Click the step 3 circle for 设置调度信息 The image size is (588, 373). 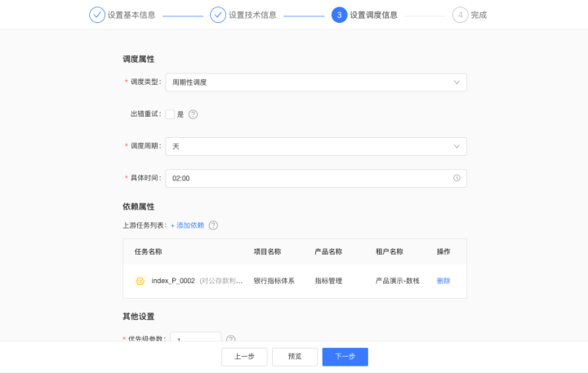pos(339,15)
